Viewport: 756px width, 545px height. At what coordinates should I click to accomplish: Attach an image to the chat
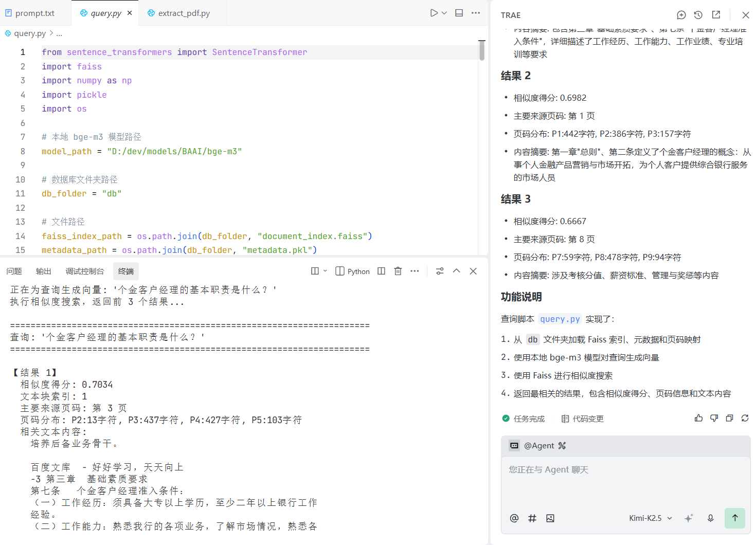point(550,518)
